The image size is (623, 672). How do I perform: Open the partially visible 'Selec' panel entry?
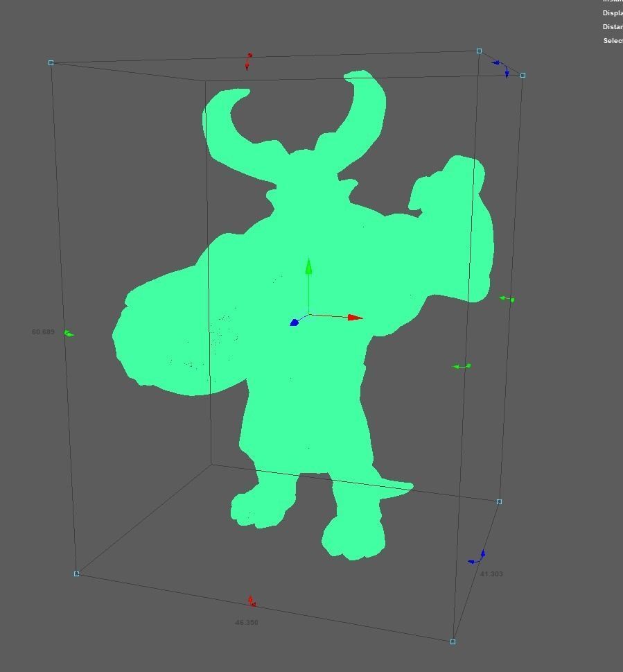click(613, 40)
